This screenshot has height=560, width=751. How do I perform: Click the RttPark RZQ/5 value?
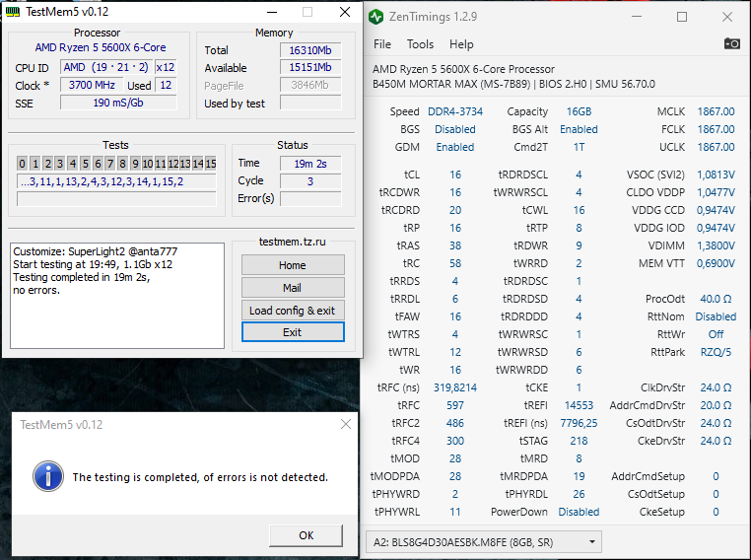pos(716,352)
